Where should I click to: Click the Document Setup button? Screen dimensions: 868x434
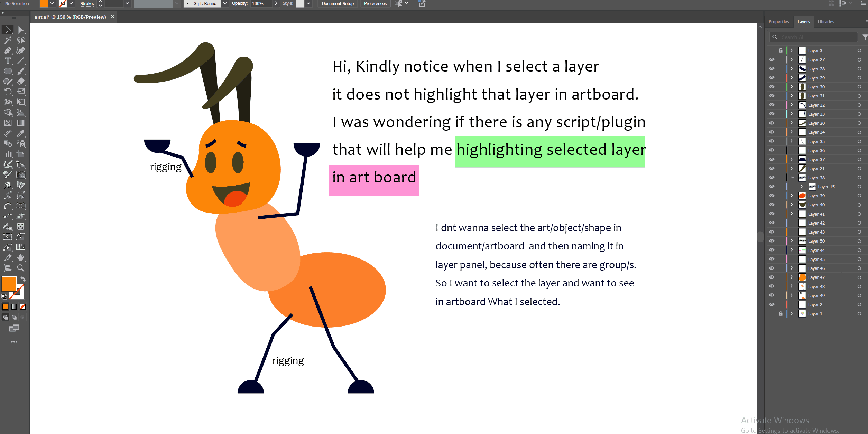[x=338, y=3]
